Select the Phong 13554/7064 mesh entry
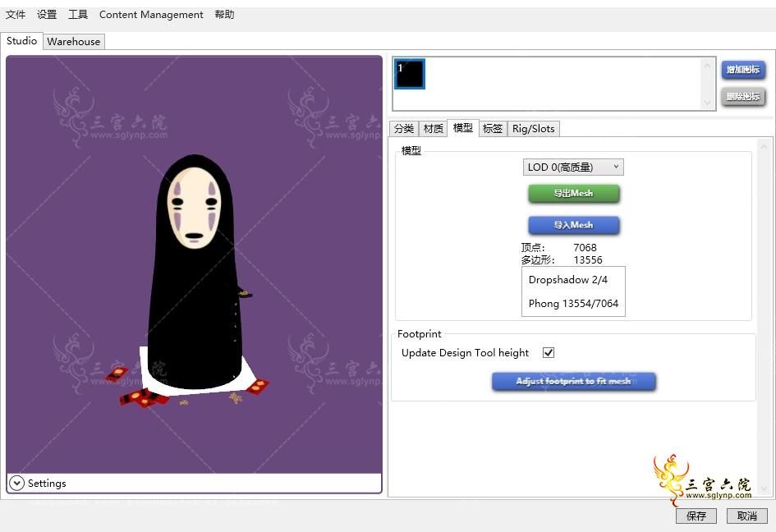776x532 pixels. 574,304
